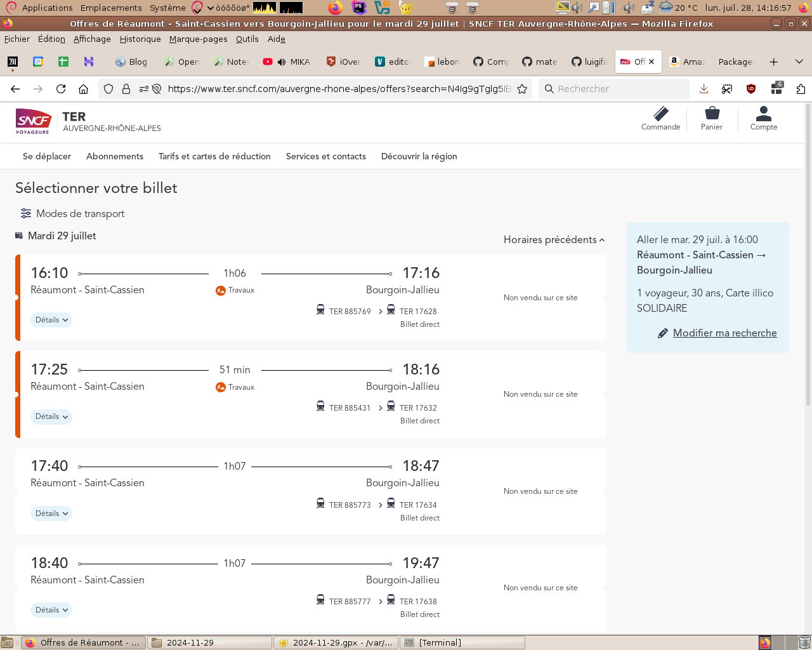
Task: Switch to the Amazon browser tab
Action: click(688, 62)
